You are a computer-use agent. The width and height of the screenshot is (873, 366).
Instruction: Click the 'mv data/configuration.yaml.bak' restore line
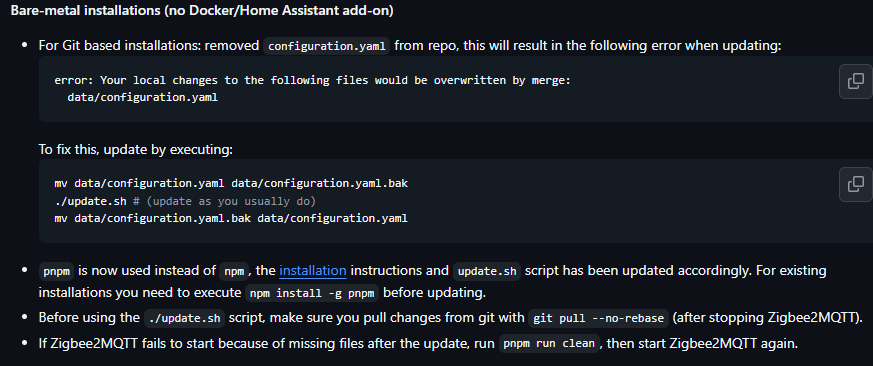tap(231, 218)
